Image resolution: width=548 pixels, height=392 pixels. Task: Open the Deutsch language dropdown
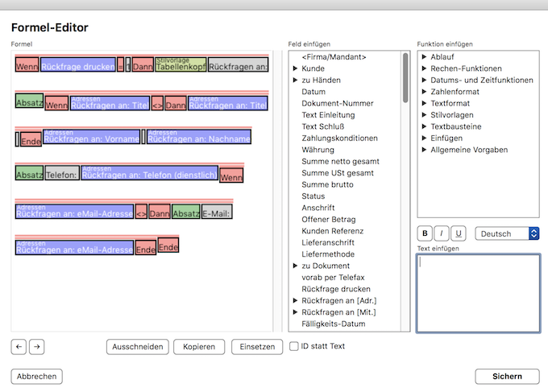pos(507,233)
